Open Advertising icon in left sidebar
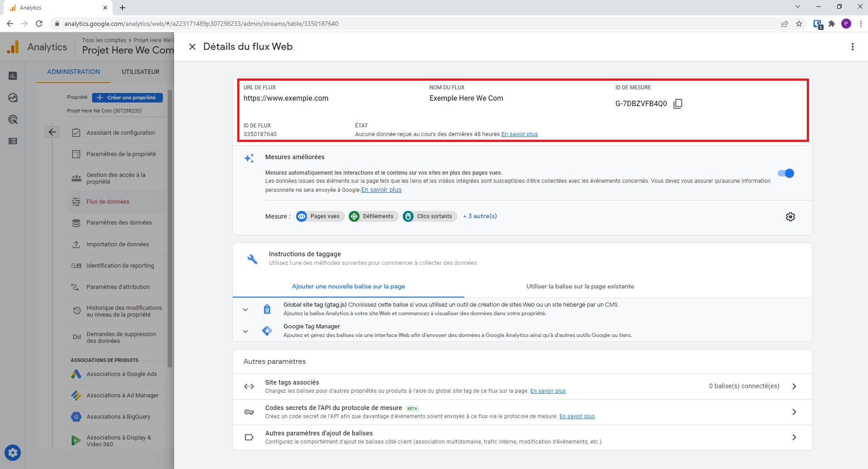 [13, 119]
